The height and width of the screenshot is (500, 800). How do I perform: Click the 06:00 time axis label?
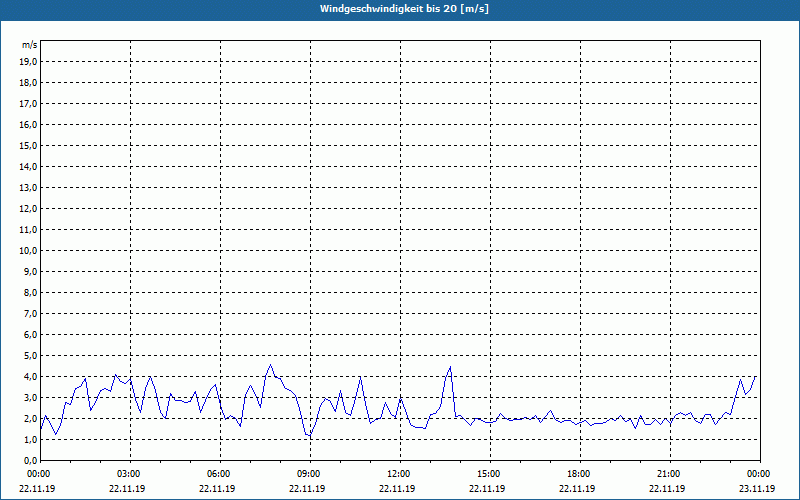coord(220,474)
